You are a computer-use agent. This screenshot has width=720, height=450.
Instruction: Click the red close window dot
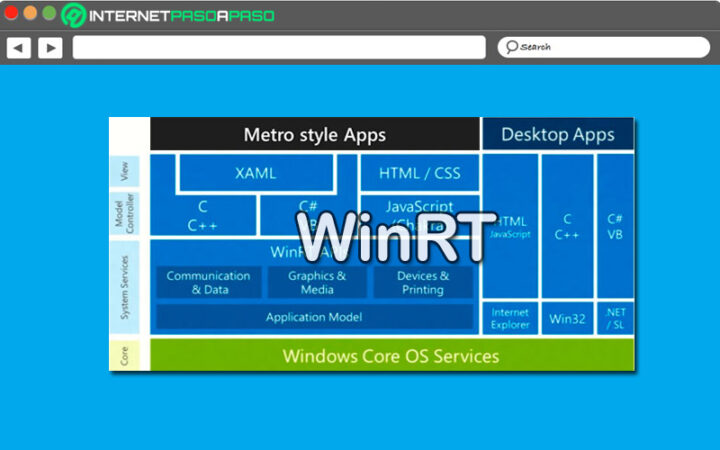(11, 12)
